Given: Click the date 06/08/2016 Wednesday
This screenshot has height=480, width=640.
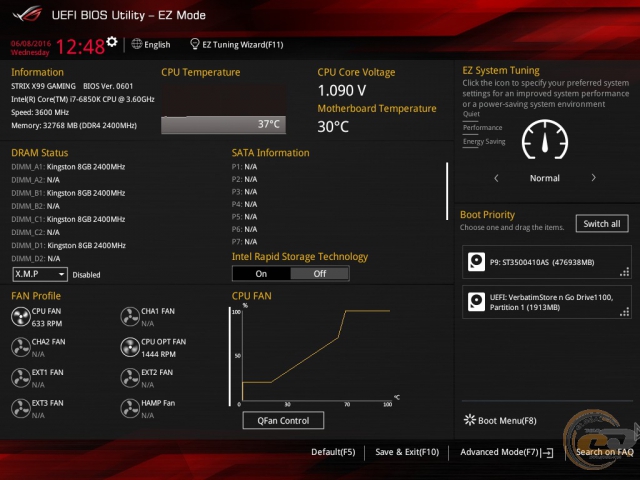Looking at the screenshot, I should (x=31, y=48).
